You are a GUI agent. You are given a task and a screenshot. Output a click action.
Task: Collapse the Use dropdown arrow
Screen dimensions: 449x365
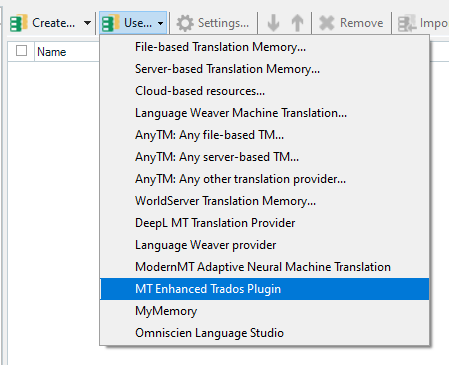(x=161, y=23)
